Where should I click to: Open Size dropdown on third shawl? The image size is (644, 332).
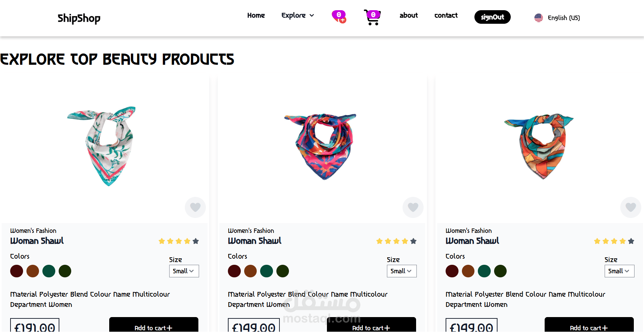(619, 271)
